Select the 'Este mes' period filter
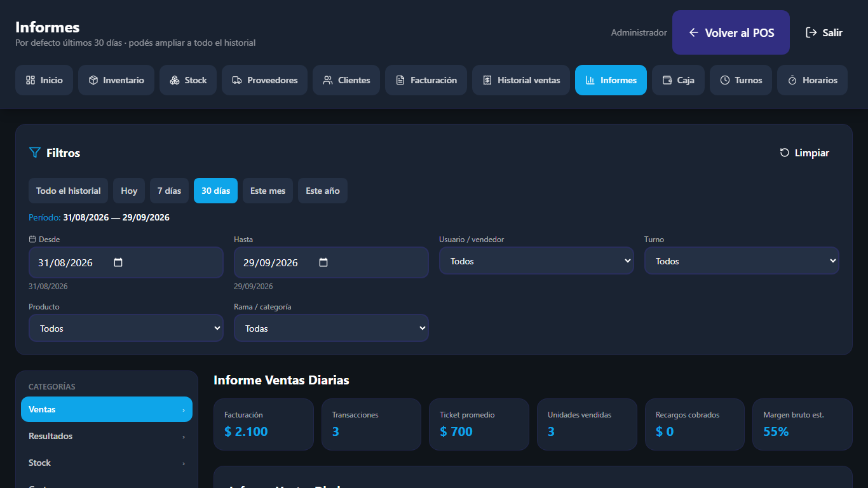The width and height of the screenshot is (868, 488). (268, 191)
